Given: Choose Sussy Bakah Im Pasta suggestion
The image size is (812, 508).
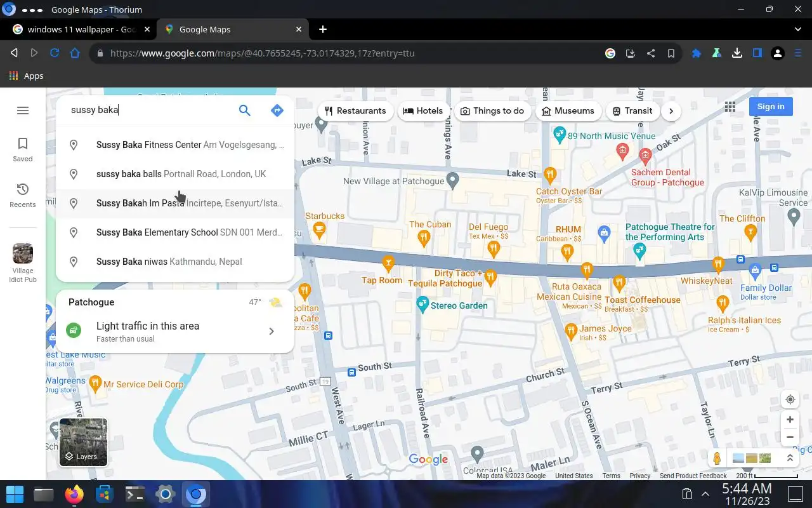Looking at the screenshot, I should [175, 203].
